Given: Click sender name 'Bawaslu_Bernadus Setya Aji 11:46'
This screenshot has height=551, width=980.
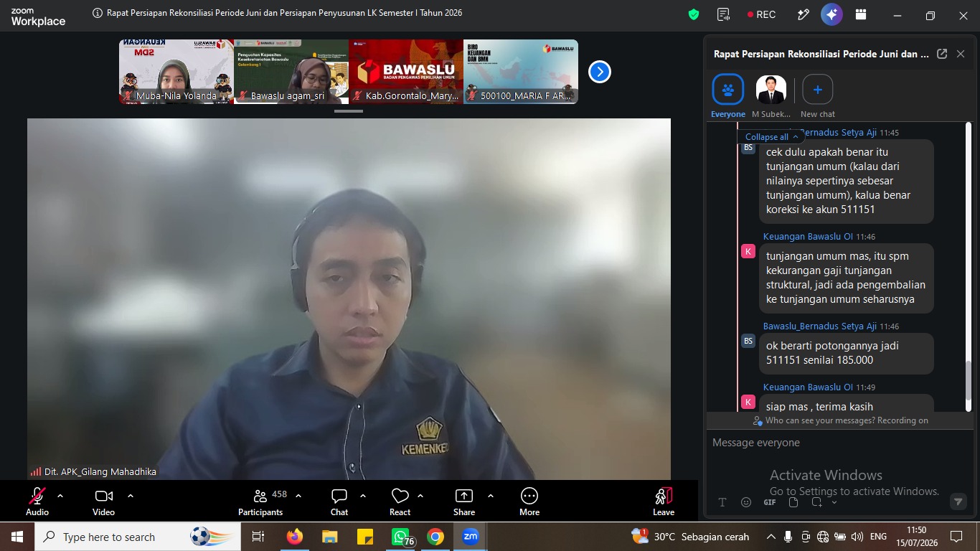Looking at the screenshot, I should coord(831,326).
